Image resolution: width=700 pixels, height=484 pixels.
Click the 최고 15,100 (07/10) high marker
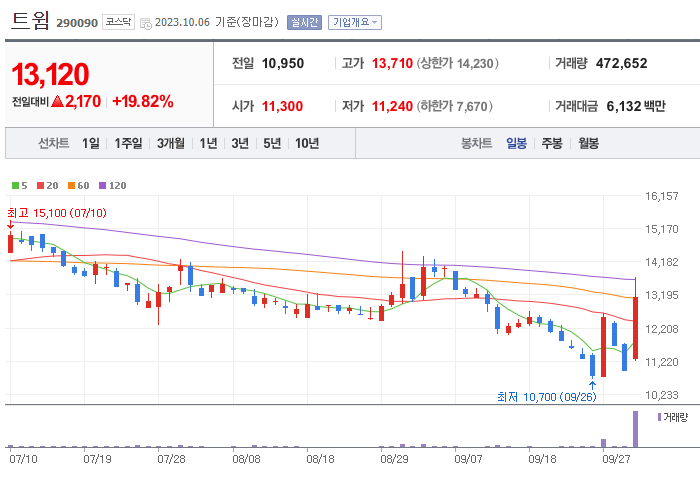click(x=57, y=213)
